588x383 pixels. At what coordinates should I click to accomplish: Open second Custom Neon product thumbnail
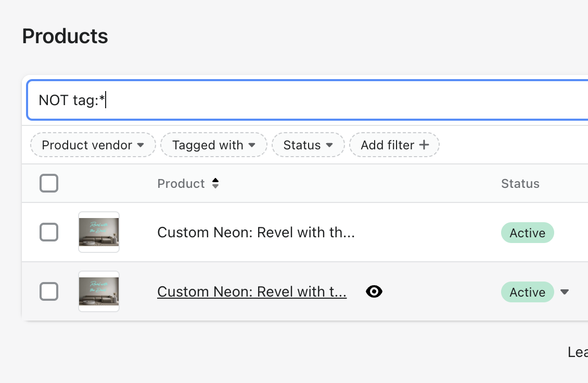(99, 291)
